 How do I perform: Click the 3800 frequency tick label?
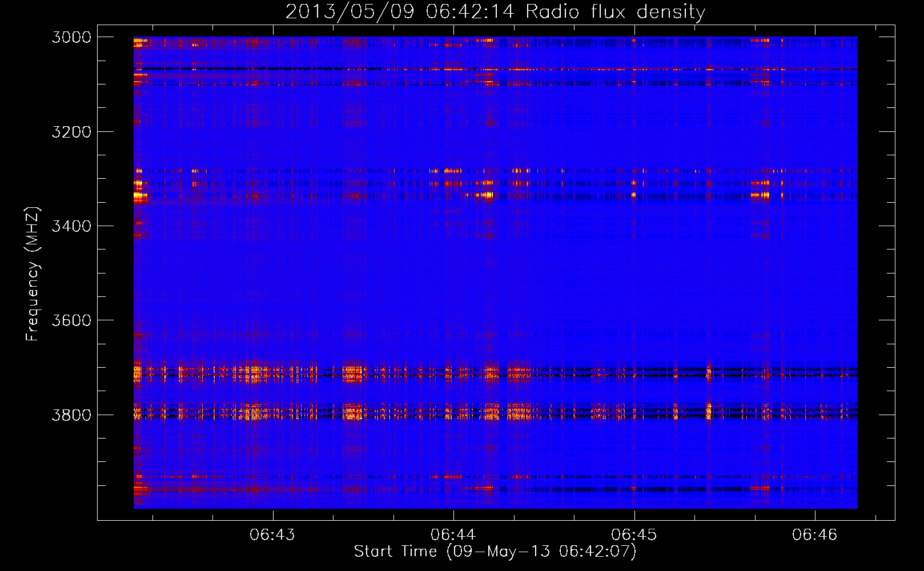(x=71, y=415)
